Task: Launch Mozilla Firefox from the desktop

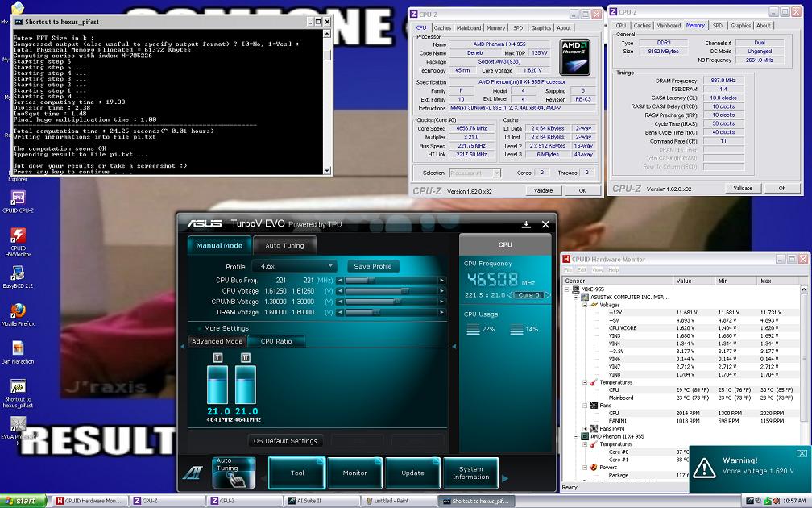Action: pos(18,311)
